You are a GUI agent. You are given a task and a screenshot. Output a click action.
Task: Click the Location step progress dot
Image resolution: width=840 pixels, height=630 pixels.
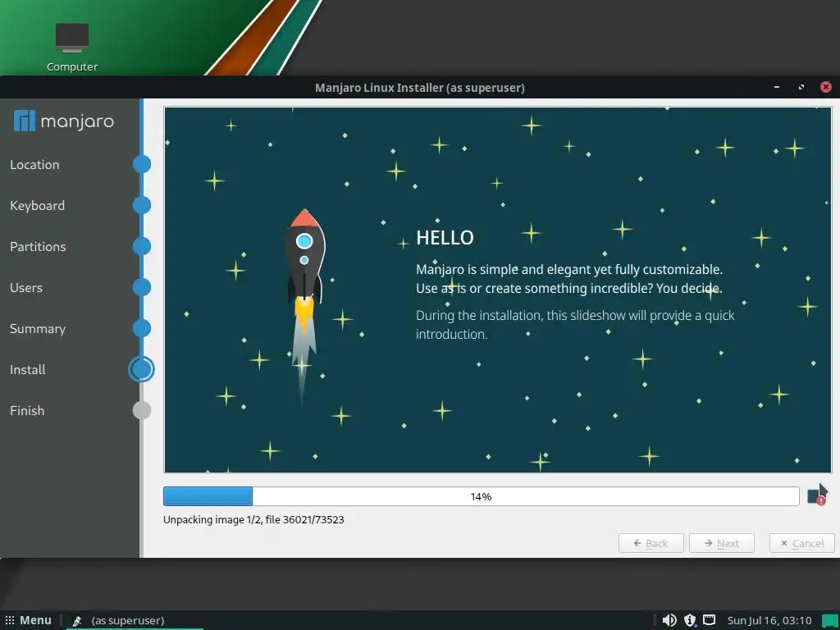pyautogui.click(x=142, y=164)
